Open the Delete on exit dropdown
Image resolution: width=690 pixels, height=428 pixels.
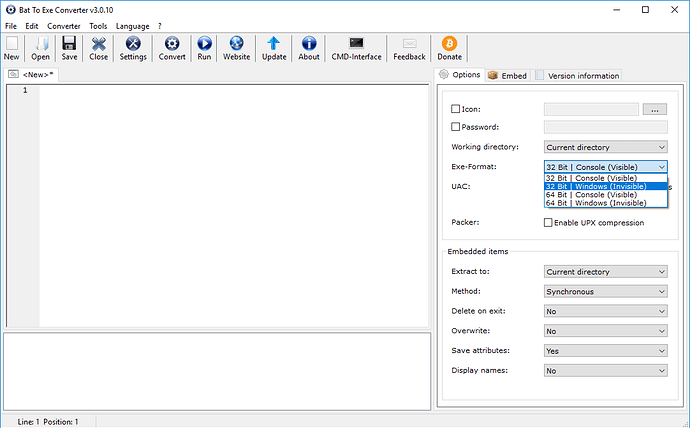pos(605,311)
